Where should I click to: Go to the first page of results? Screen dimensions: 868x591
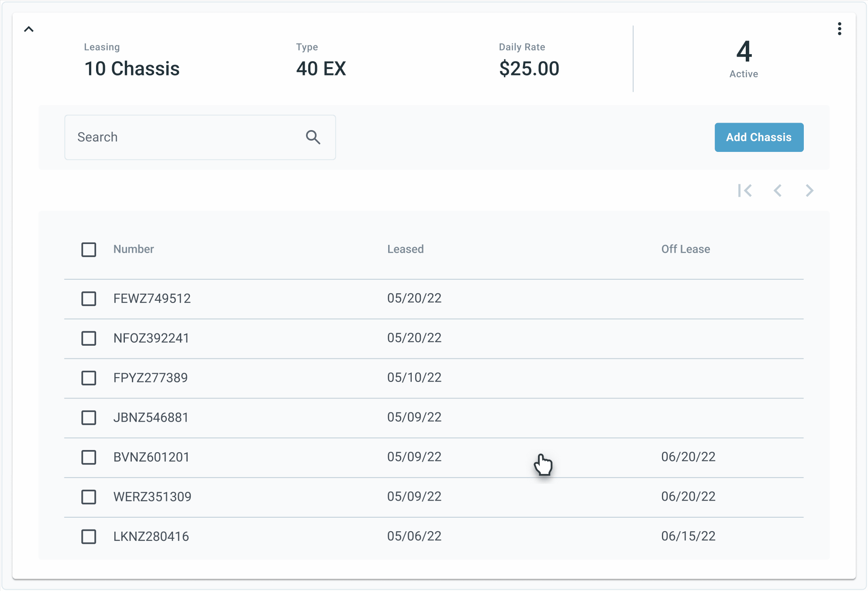pyautogui.click(x=745, y=191)
